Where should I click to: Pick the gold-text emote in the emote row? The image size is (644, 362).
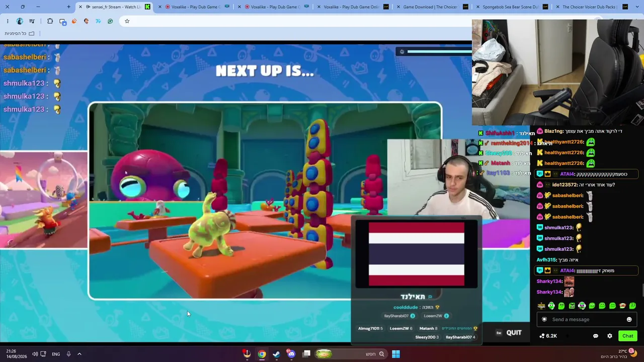541,306
